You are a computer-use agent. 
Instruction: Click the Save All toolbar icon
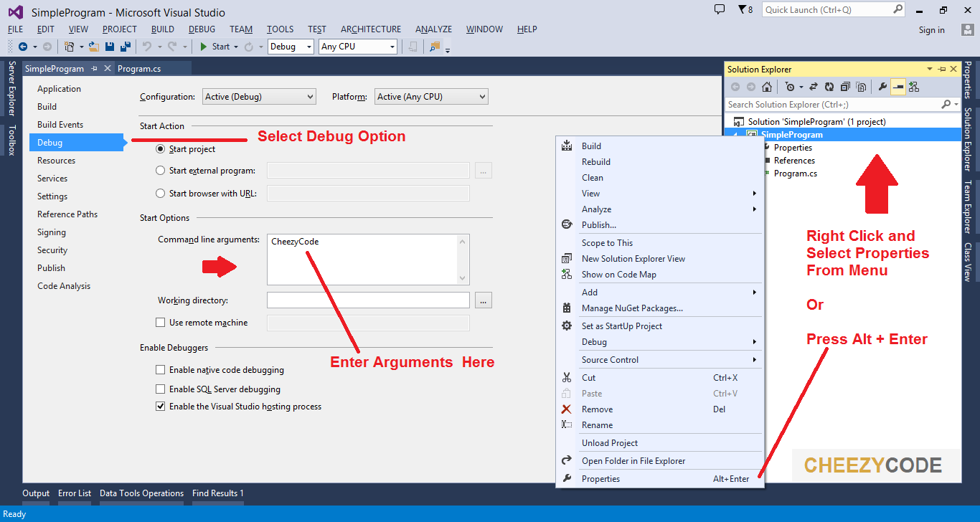click(x=125, y=47)
